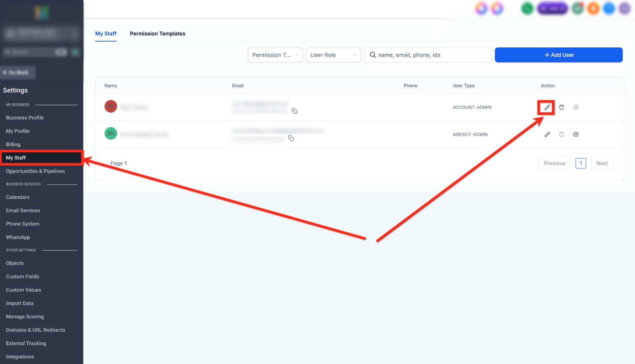The width and height of the screenshot is (635, 364).
Task: Click the Previous page button
Action: [x=555, y=163]
